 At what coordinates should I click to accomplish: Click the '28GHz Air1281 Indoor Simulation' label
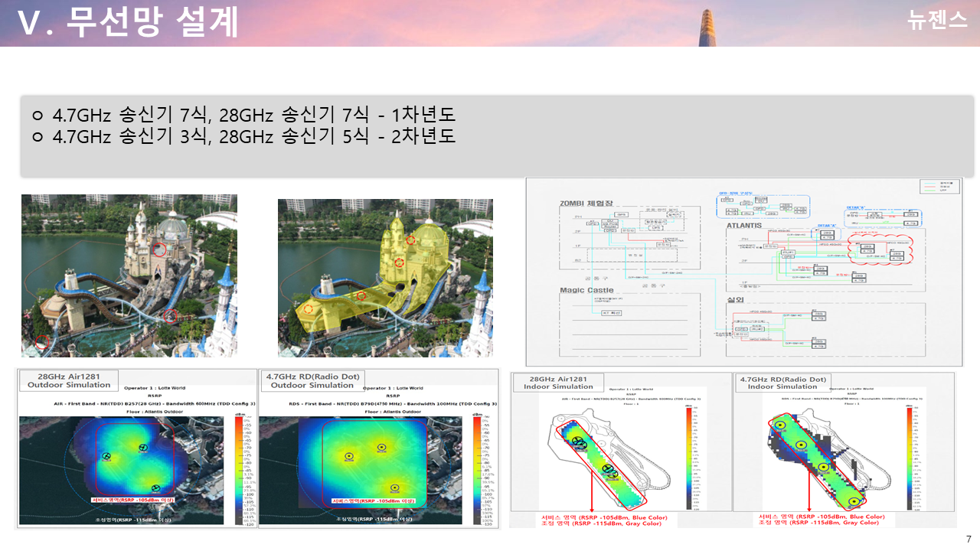(x=558, y=383)
